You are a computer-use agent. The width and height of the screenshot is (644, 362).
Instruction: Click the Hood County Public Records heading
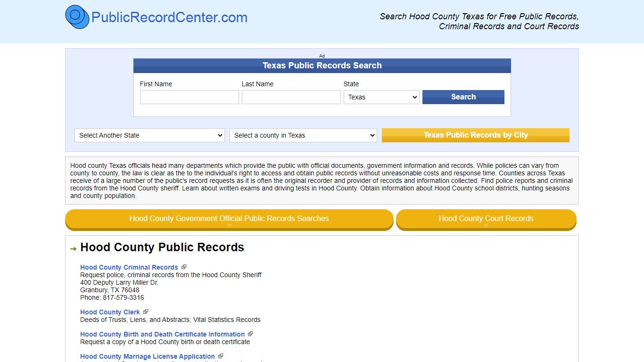coord(162,247)
